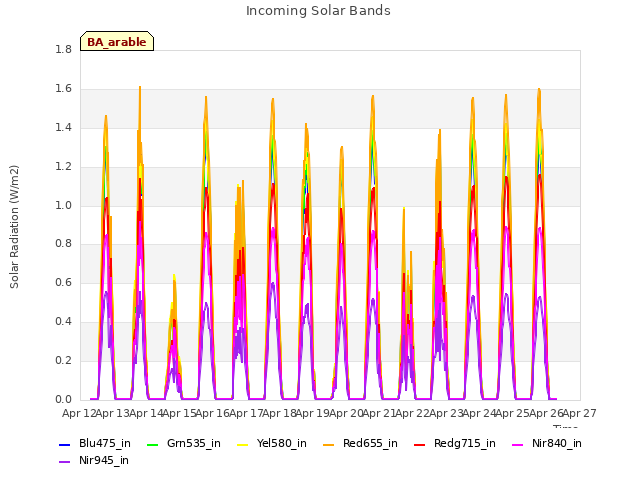This screenshot has height=480, width=640.
Task: Click the 1.8 y-axis tick label
Action: (x=64, y=50)
